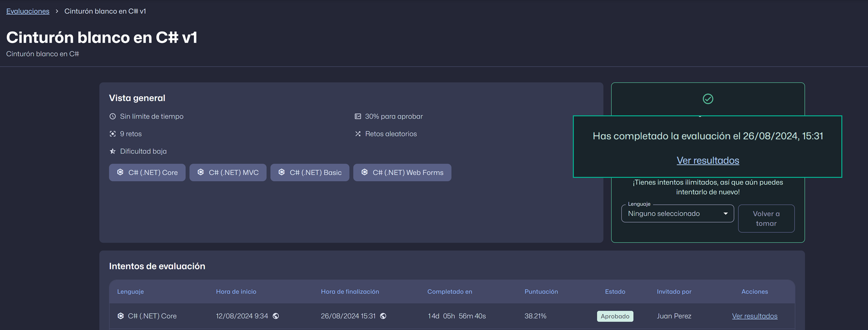Open the Lenguaje dropdown

677,214
